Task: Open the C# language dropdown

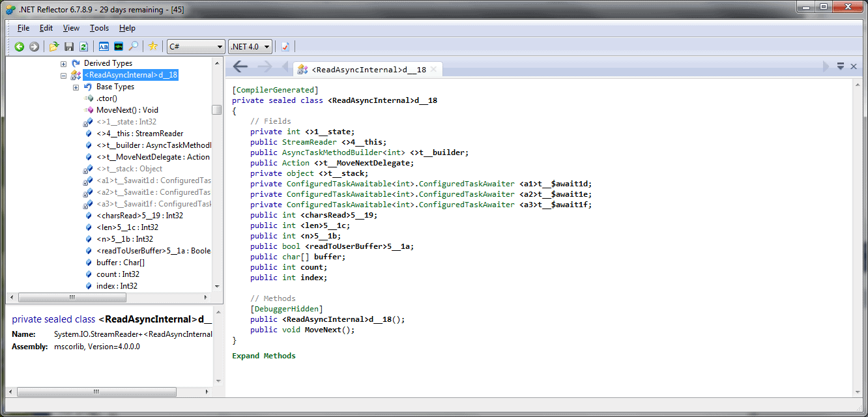Action: tap(195, 46)
